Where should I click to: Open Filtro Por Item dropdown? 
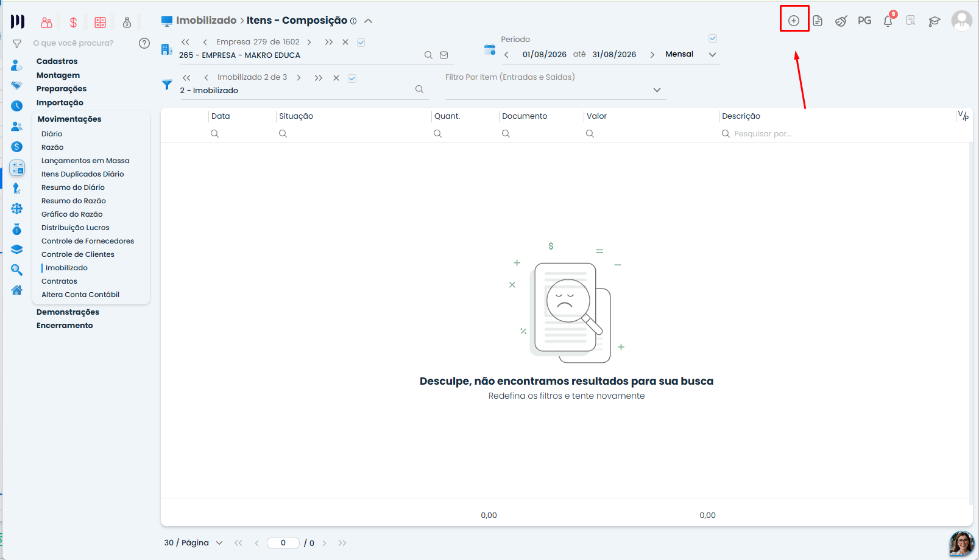pyautogui.click(x=554, y=90)
